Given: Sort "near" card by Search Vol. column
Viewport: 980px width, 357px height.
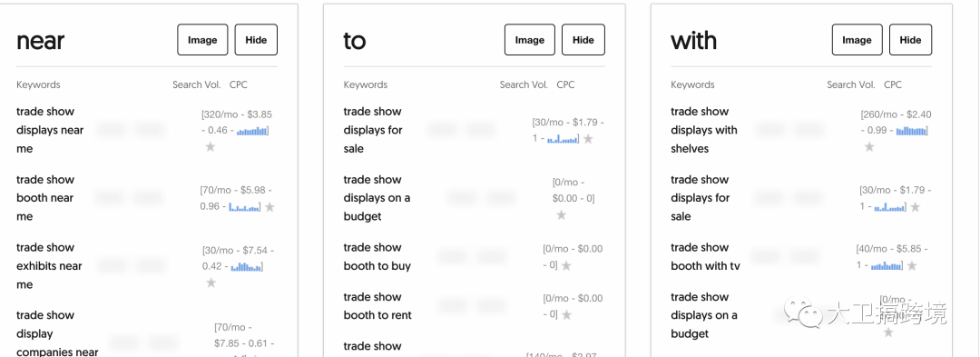Looking at the screenshot, I should point(196,84).
